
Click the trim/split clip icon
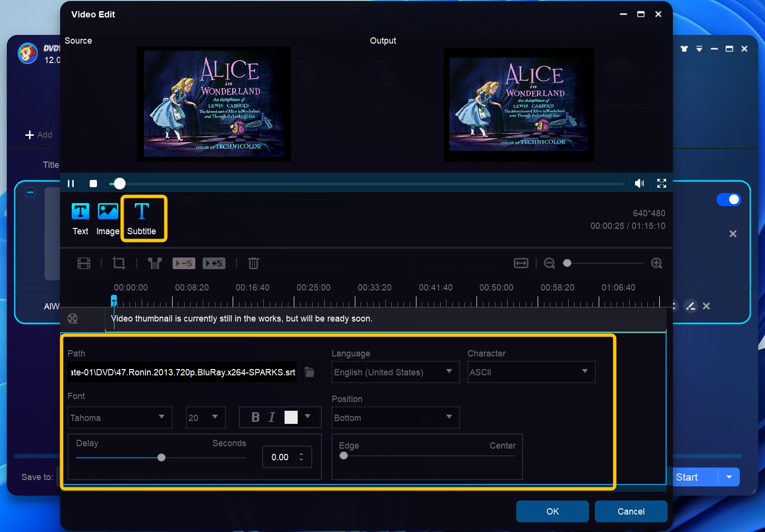[x=155, y=263]
